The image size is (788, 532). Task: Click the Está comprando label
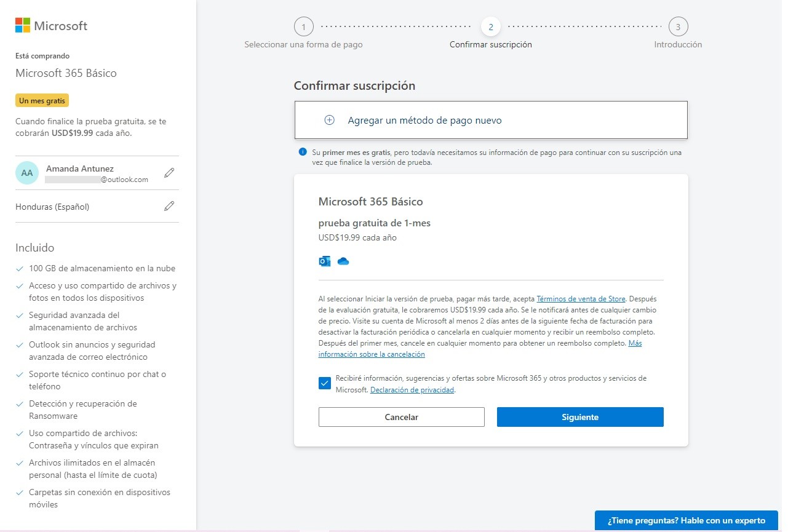(x=42, y=56)
